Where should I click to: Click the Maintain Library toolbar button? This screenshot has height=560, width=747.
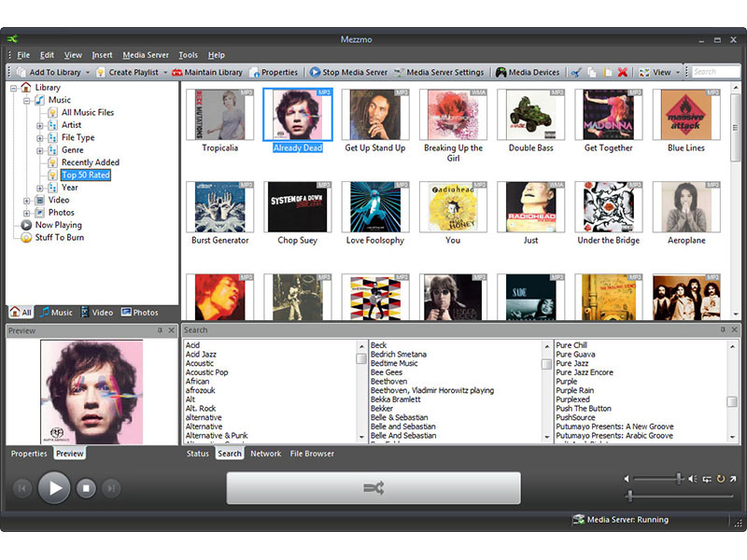tap(207, 73)
